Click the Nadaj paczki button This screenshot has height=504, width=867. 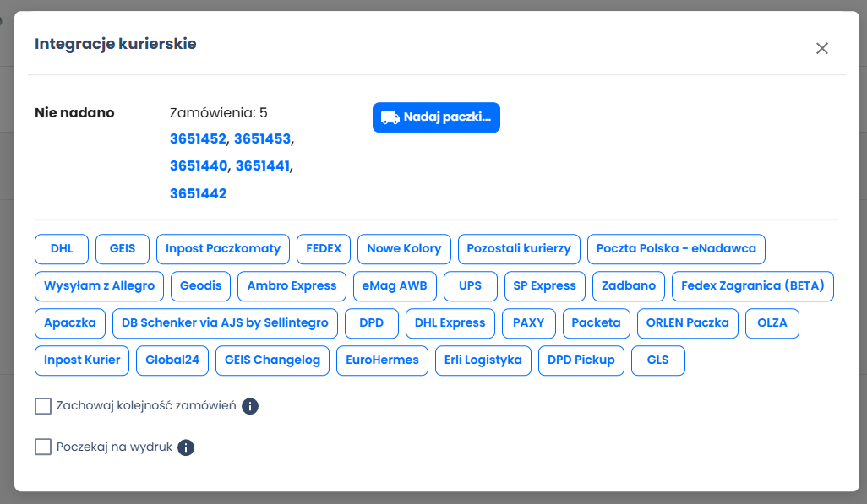point(436,117)
